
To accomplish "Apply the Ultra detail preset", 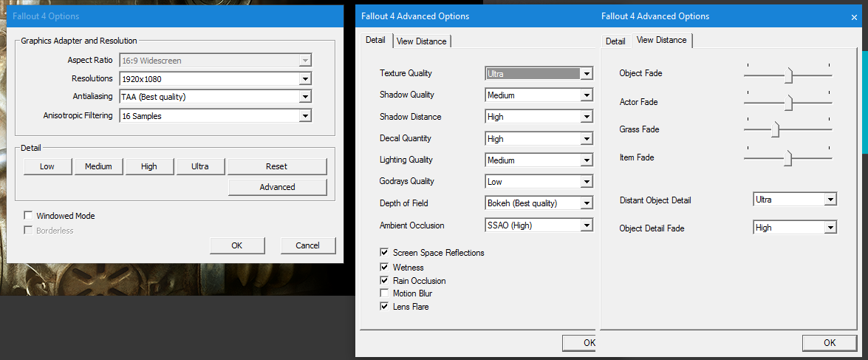I will pyautogui.click(x=200, y=166).
